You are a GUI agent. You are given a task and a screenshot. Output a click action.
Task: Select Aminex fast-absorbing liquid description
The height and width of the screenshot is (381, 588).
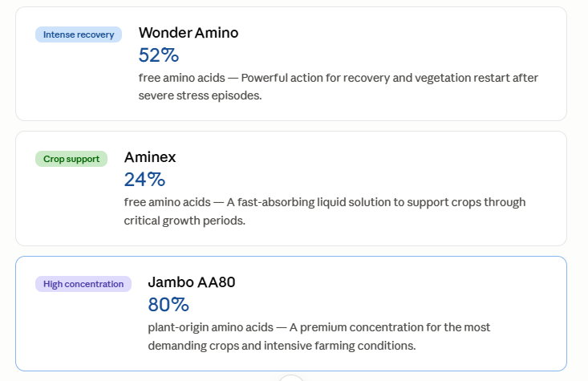325,211
